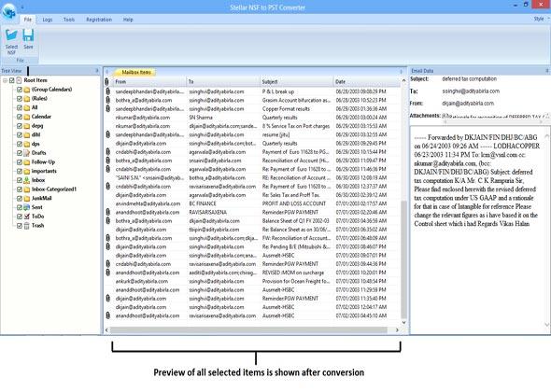
Task: Toggle the Calendar folder checkbox
Action: pyautogui.click(x=20, y=117)
